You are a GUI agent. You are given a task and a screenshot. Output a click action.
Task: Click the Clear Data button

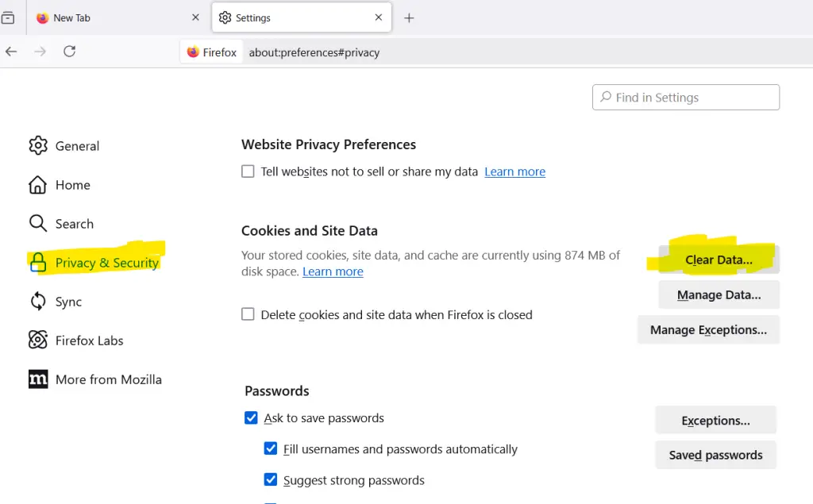(x=719, y=260)
